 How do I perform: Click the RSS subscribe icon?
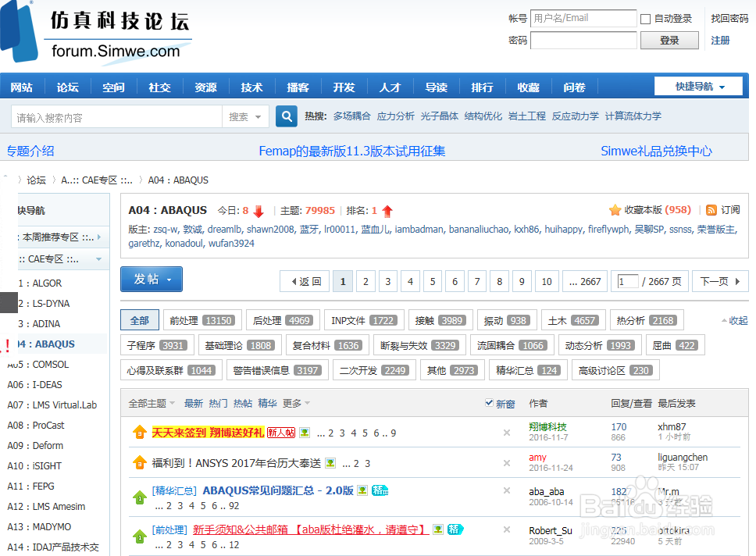point(711,210)
